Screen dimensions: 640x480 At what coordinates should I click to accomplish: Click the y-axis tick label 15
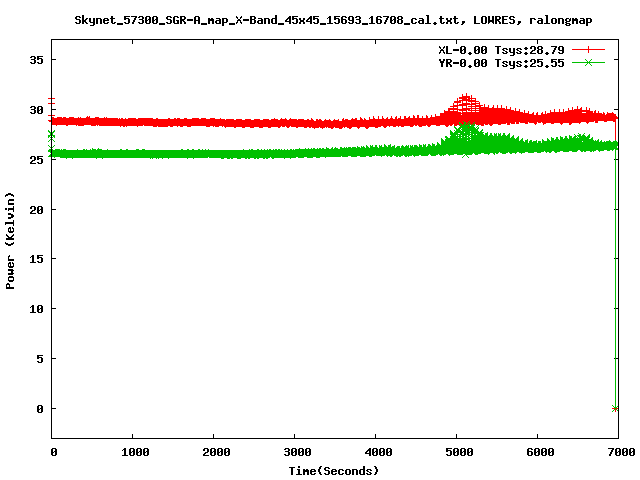[36, 259]
